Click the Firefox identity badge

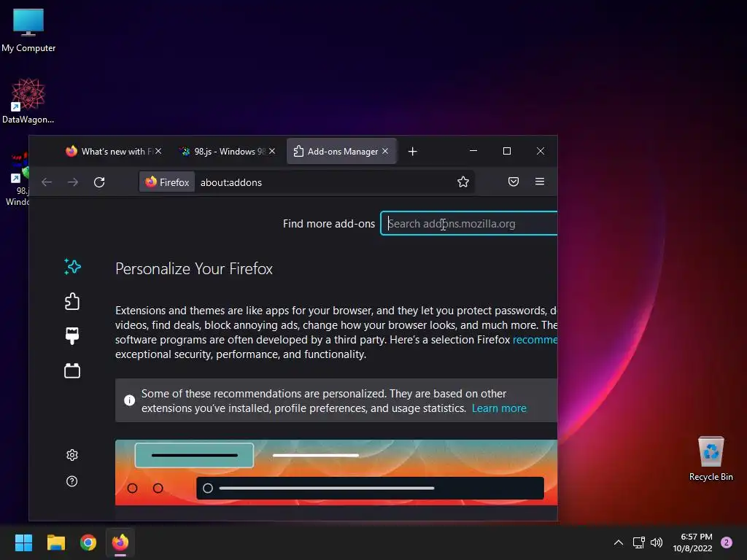pos(167,182)
